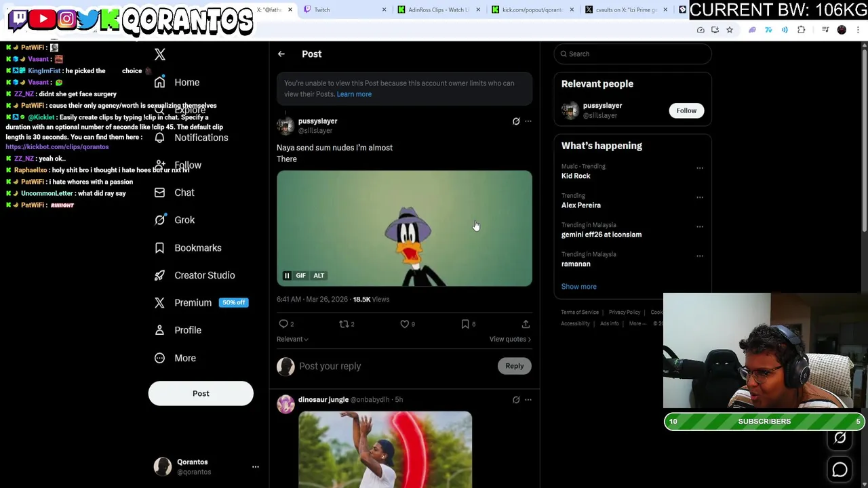868x488 pixels.
Task: Open dinosaur jungle's profile name
Action: click(x=323, y=399)
